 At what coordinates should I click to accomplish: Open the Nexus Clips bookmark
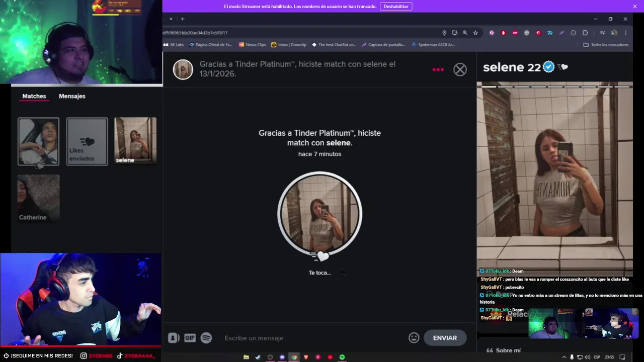tap(253, 45)
